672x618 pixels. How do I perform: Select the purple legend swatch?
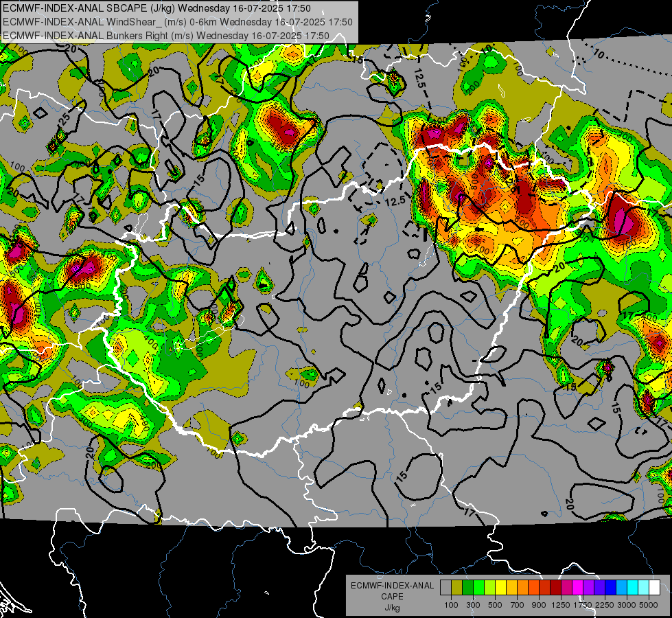[x=588, y=588]
